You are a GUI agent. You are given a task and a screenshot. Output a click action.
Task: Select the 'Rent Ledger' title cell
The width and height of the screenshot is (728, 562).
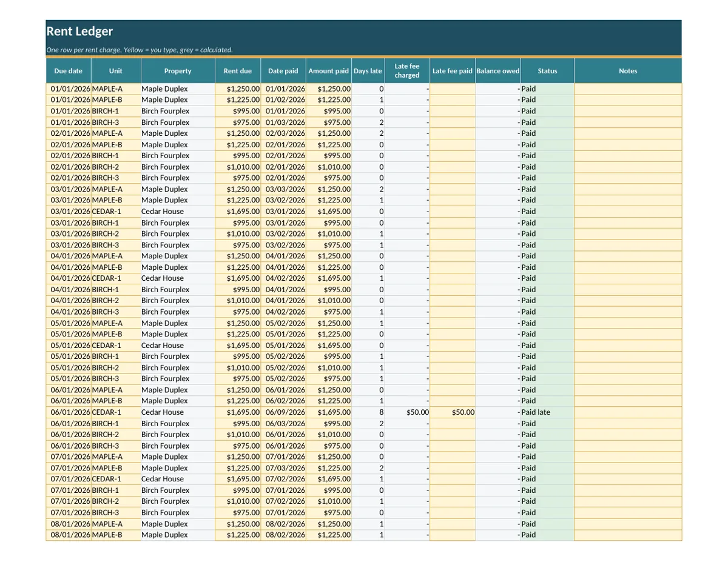click(363, 32)
